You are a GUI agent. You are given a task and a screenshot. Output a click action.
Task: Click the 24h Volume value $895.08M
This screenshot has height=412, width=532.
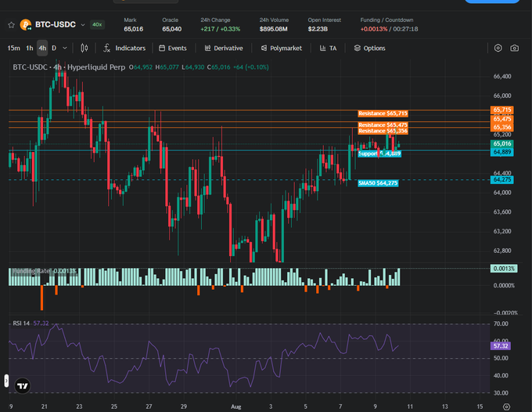coord(274,29)
